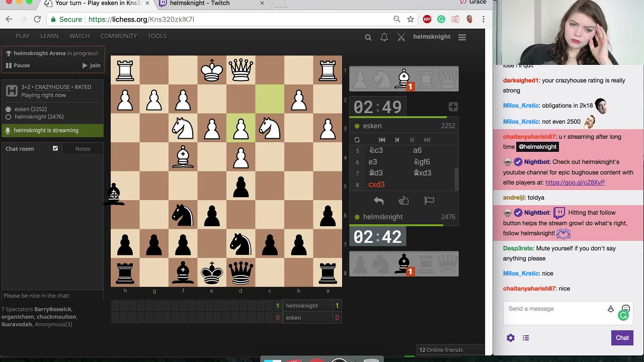Jump to first move in move list

[382, 140]
